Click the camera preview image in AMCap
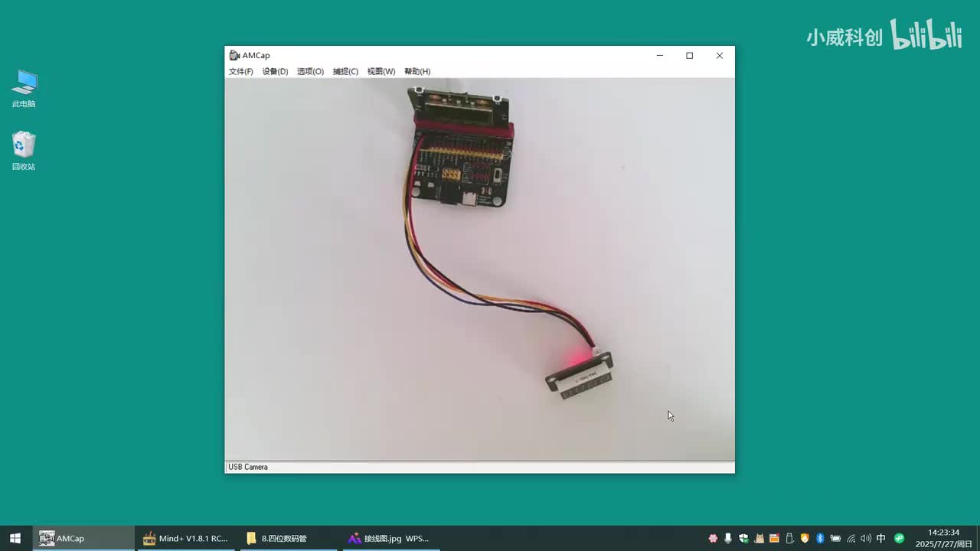 tap(479, 269)
